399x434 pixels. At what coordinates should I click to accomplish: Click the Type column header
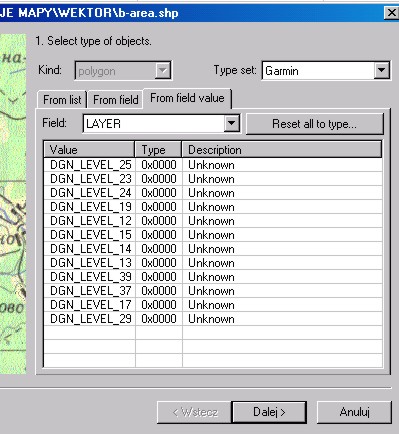click(158, 150)
